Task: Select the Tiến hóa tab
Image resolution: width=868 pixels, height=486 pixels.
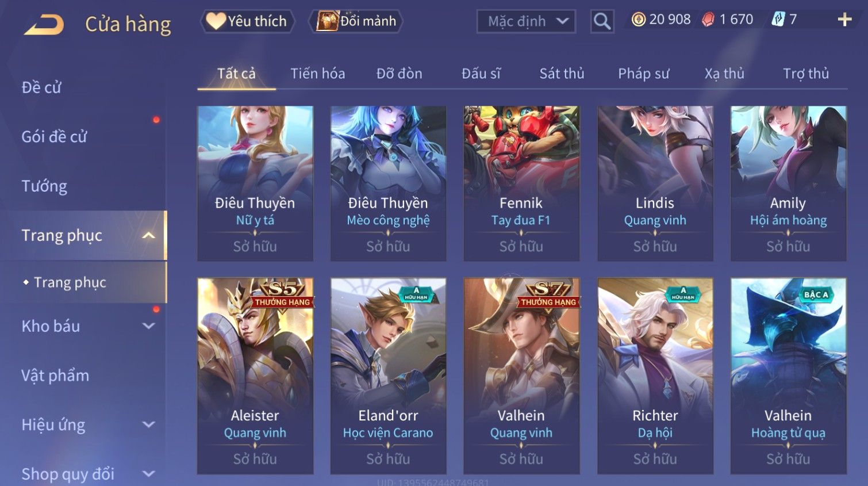Action: click(317, 74)
